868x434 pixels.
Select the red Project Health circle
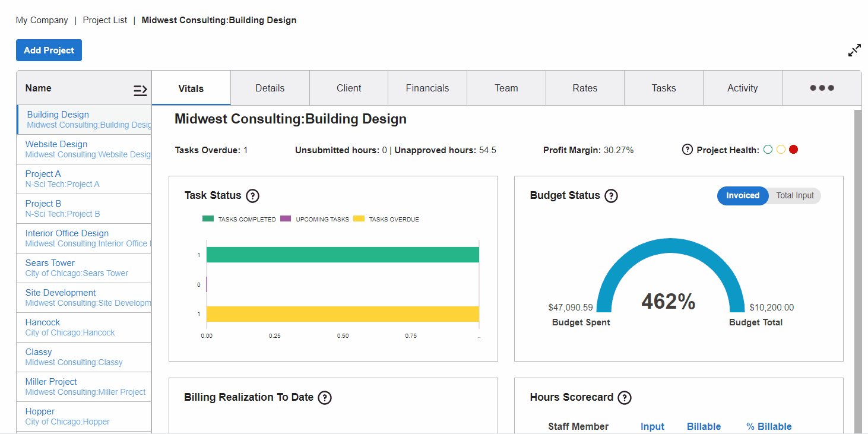pos(793,150)
